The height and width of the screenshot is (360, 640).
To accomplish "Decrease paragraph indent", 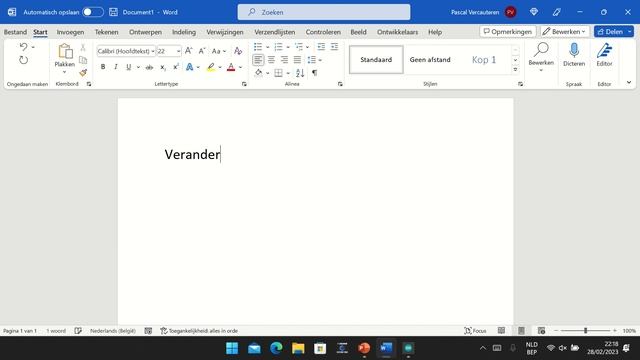I will pyautogui.click(x=321, y=47).
